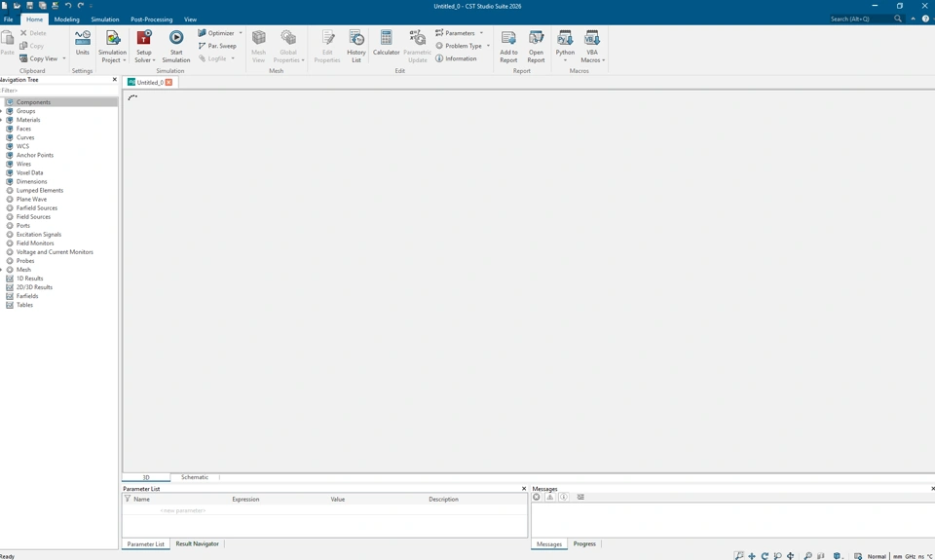Click new project icon in title bar
This screenshot has width=935, height=560.
click(x=4, y=6)
